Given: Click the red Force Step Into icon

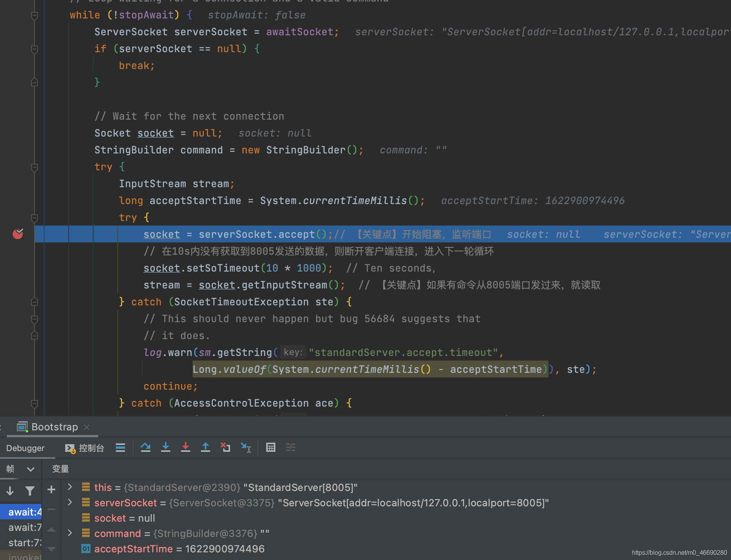Looking at the screenshot, I should tap(185, 447).
